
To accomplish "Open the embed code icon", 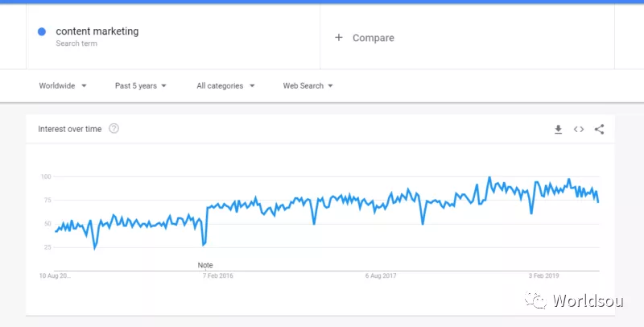I will 578,129.
